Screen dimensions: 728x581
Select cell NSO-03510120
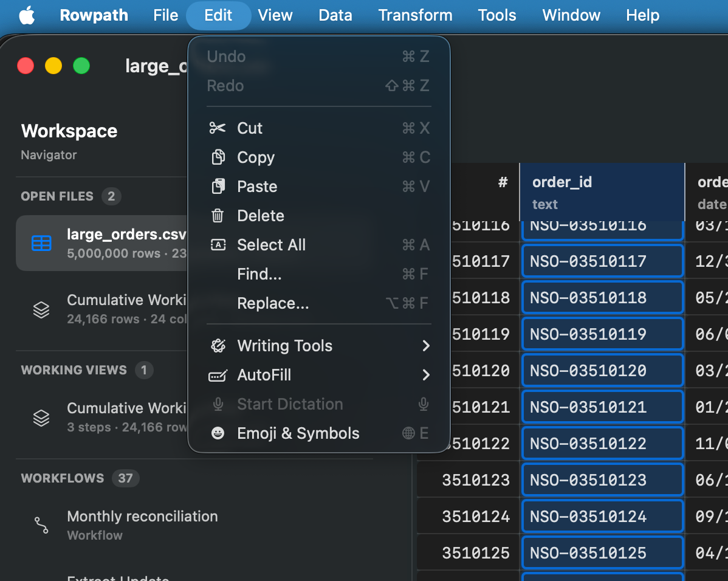(603, 371)
